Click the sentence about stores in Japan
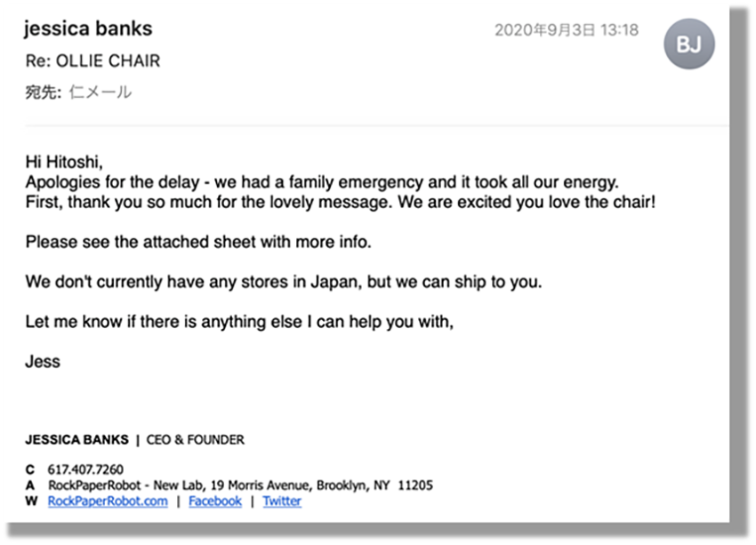 click(284, 282)
